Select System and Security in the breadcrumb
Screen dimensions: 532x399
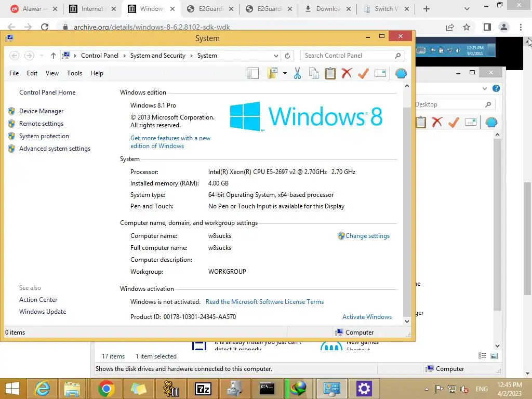(x=158, y=56)
